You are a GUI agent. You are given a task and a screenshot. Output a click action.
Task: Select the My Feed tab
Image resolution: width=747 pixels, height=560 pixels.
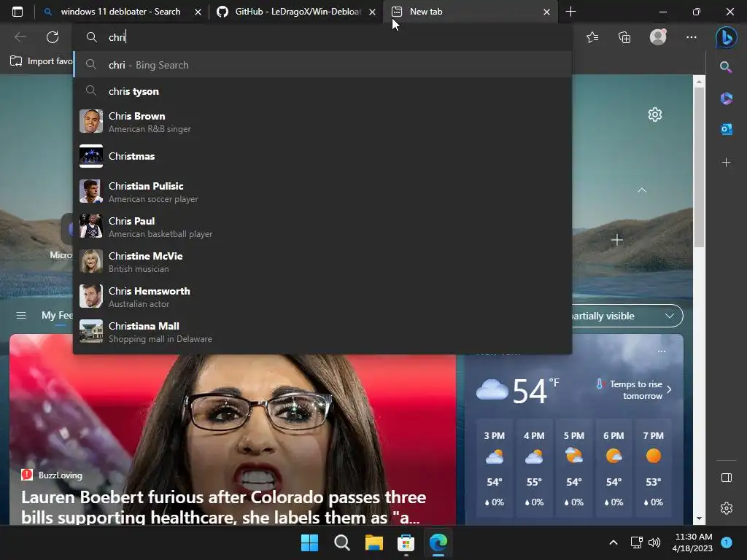pyautogui.click(x=57, y=315)
